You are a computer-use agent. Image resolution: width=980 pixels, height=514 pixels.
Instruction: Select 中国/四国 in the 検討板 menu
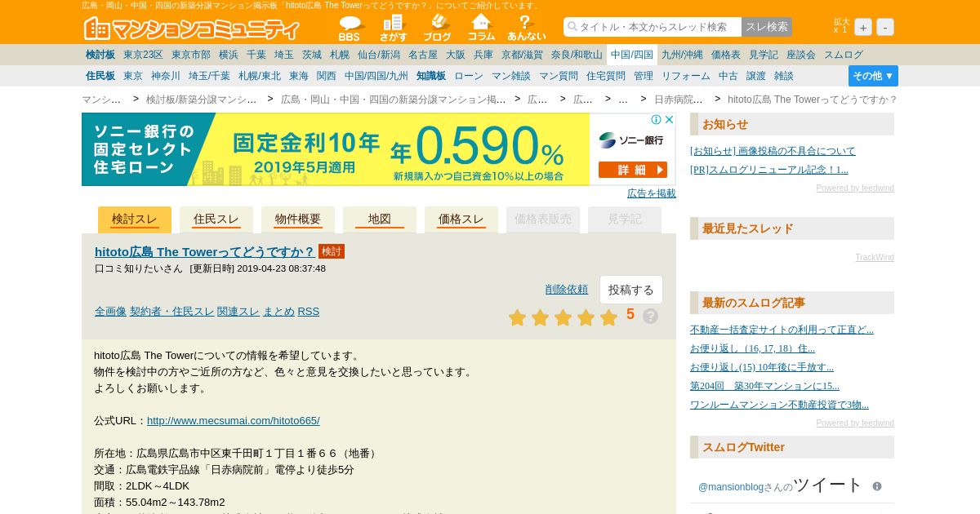[x=632, y=55]
